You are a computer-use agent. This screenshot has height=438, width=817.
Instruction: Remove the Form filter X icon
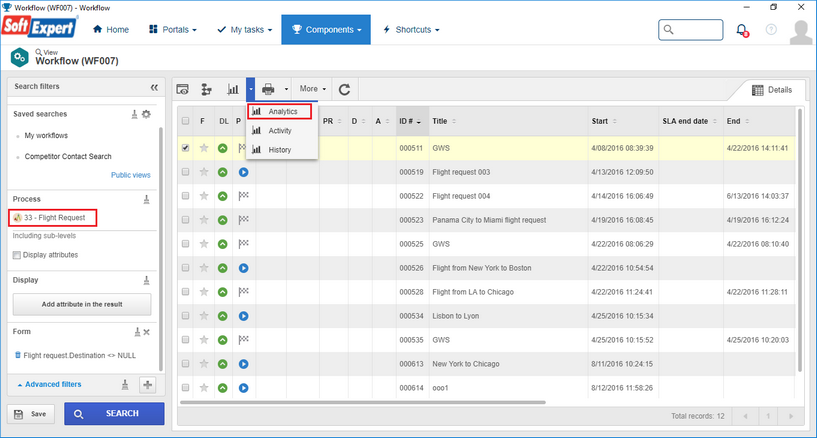146,332
